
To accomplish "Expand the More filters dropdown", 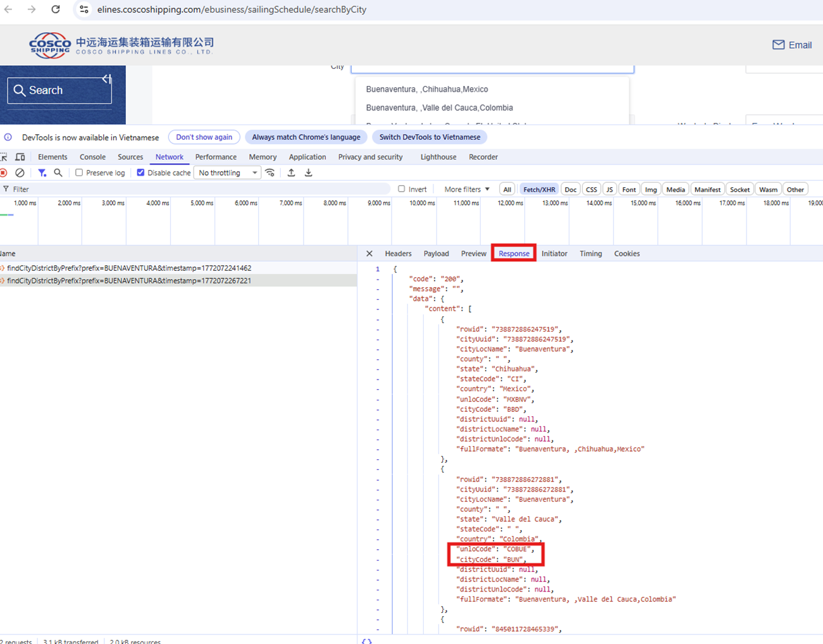I will (467, 189).
